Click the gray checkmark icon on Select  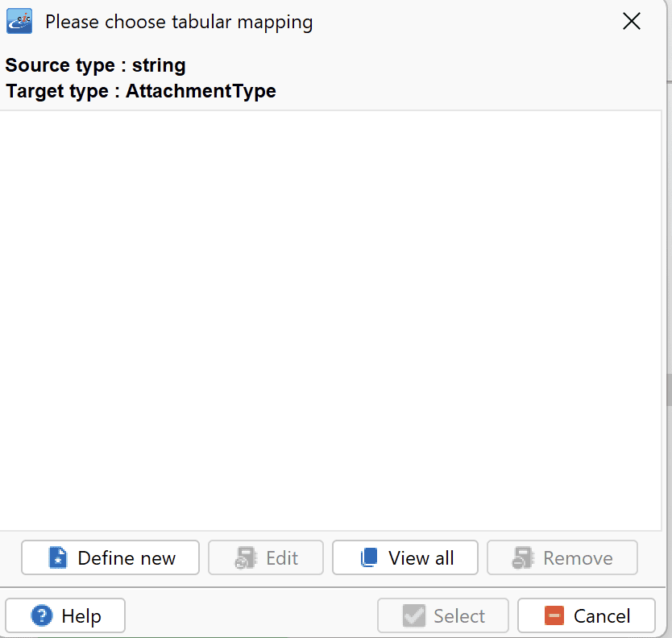pyautogui.click(x=414, y=615)
